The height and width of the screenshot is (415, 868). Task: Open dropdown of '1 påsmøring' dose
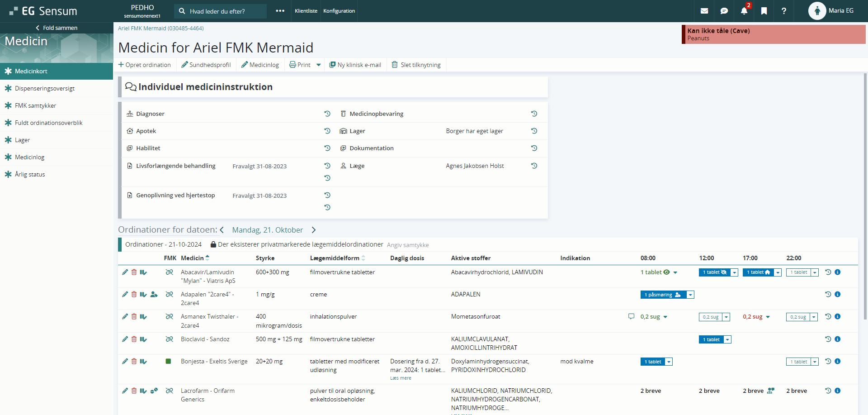point(690,295)
